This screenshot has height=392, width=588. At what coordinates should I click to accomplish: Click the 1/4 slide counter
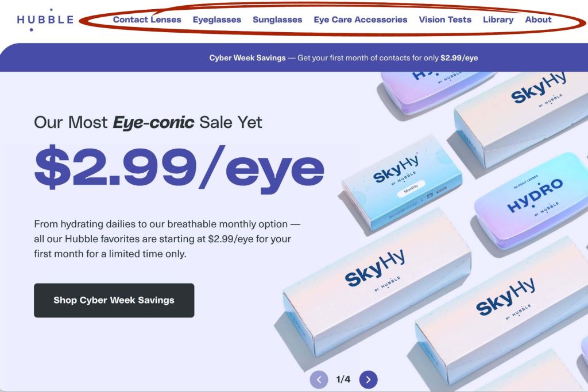click(343, 379)
